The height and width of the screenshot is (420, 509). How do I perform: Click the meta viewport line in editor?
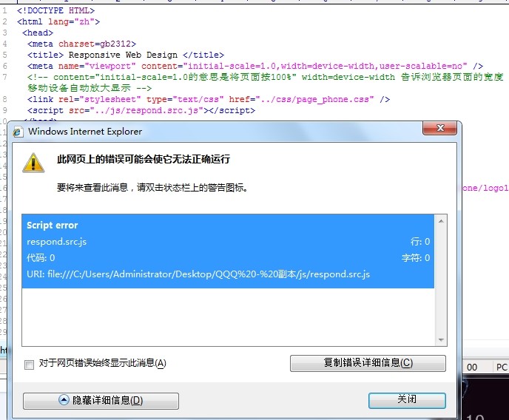255,66
